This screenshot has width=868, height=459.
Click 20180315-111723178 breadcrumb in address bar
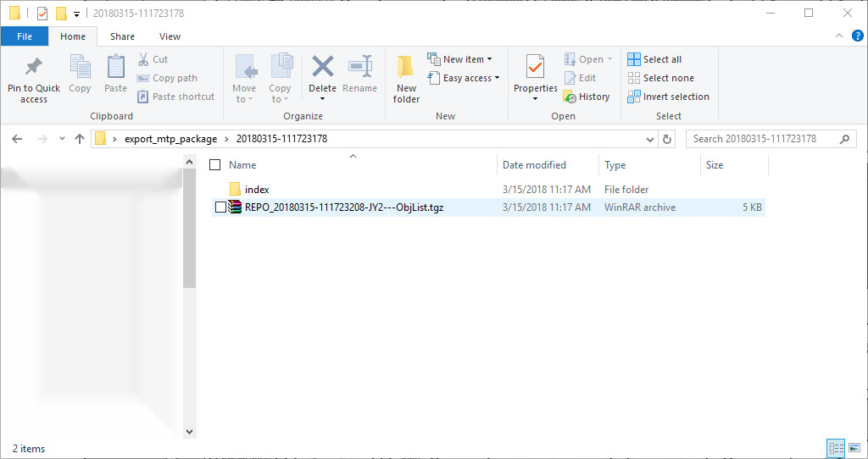point(281,139)
